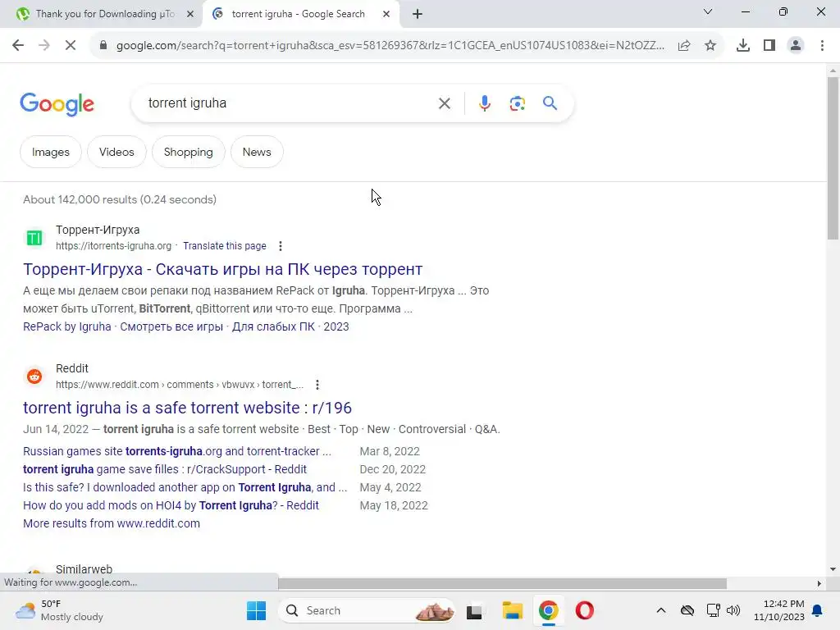Open the Торрент-Игруха result title link
This screenshot has width=840, height=630.
pos(223,269)
